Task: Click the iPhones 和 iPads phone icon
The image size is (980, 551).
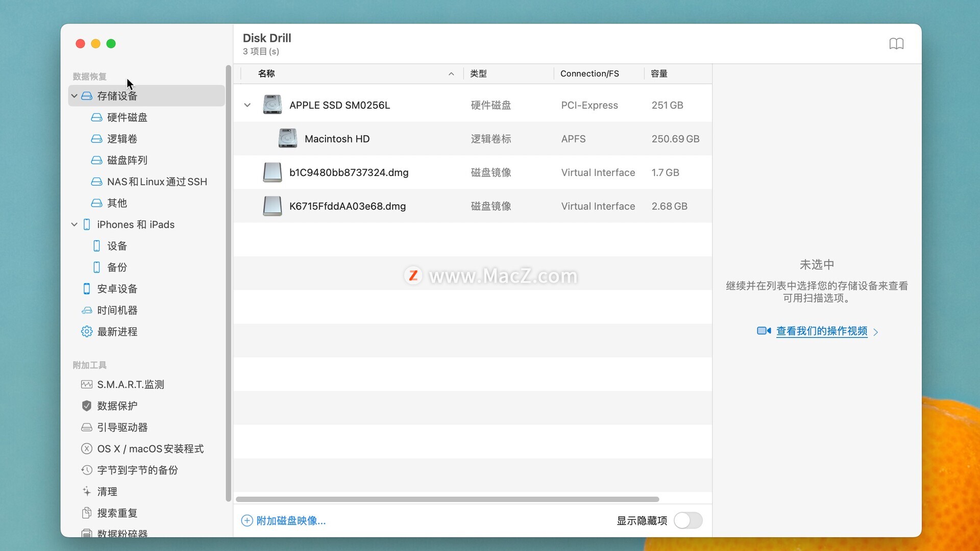Action: click(87, 224)
